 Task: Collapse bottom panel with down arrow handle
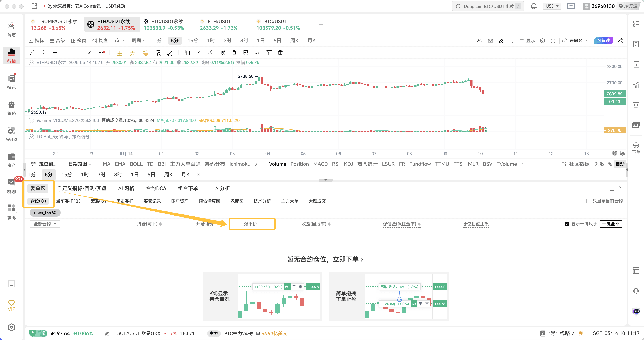[325, 180]
